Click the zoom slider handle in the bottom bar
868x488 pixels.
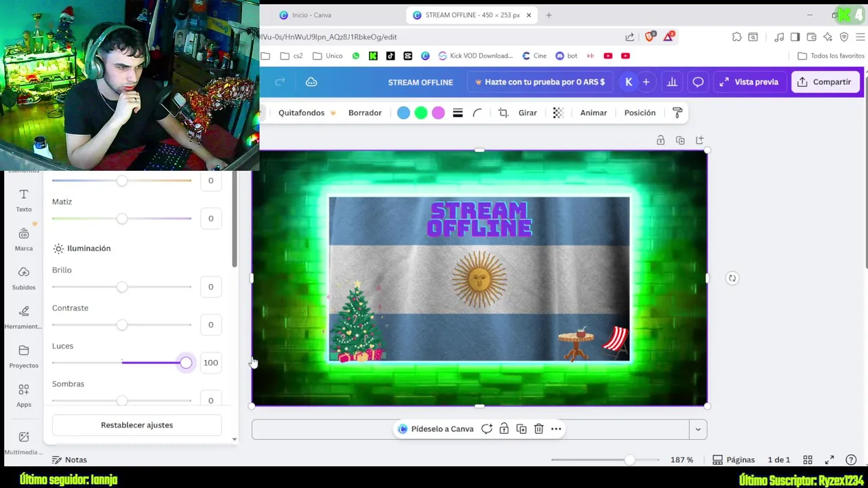pos(630,460)
